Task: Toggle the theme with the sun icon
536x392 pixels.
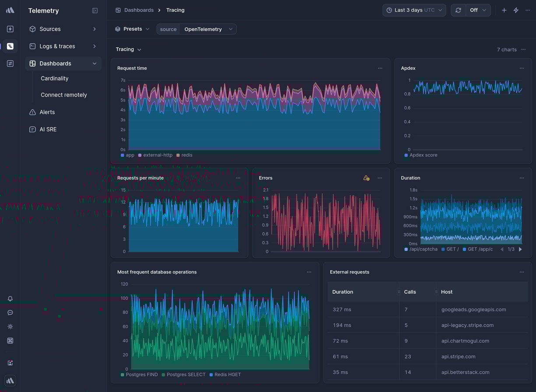Action: pos(10,326)
